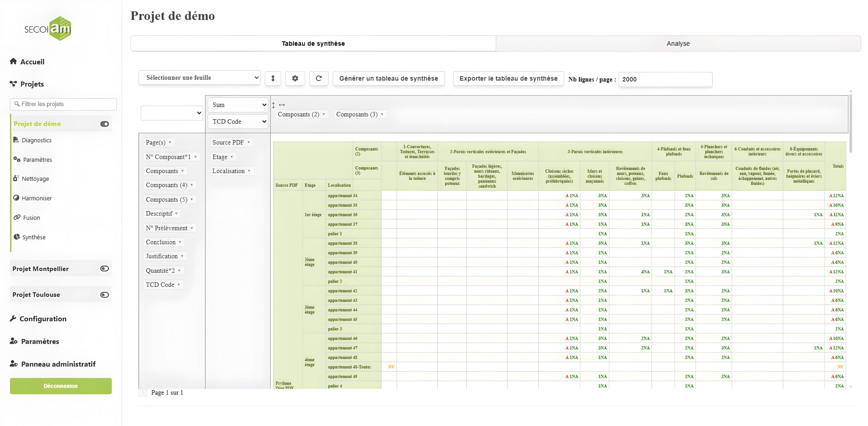Click the Synthèse pie chart icon

click(x=17, y=237)
